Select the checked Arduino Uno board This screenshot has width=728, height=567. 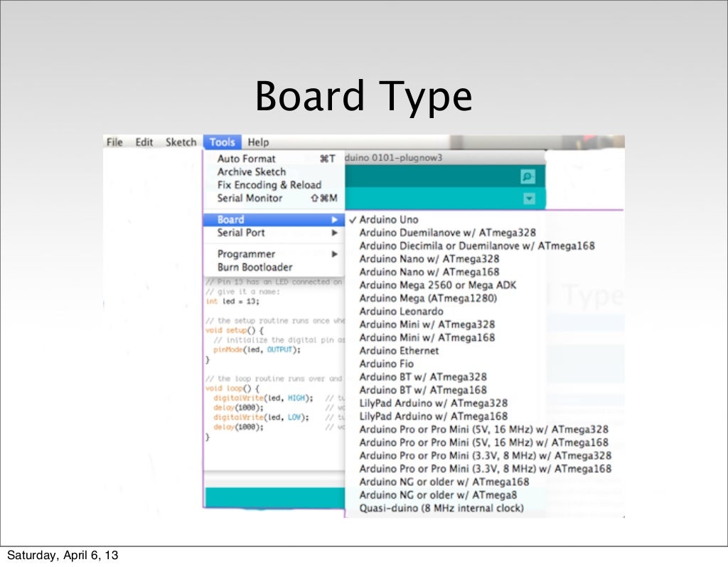484,220
